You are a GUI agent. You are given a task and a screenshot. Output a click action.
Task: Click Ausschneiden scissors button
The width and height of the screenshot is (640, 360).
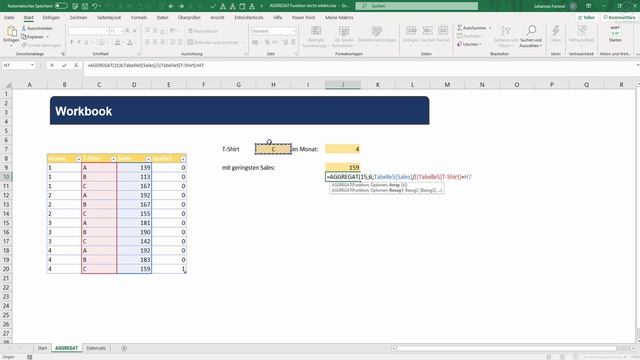[37, 28]
